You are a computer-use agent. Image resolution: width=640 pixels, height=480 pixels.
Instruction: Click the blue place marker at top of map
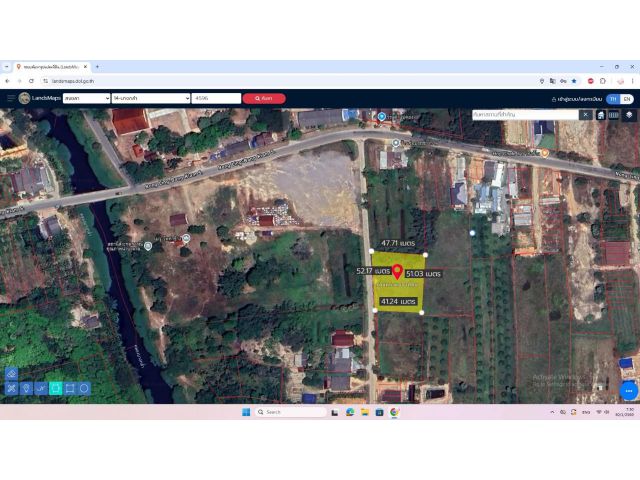coord(381,117)
